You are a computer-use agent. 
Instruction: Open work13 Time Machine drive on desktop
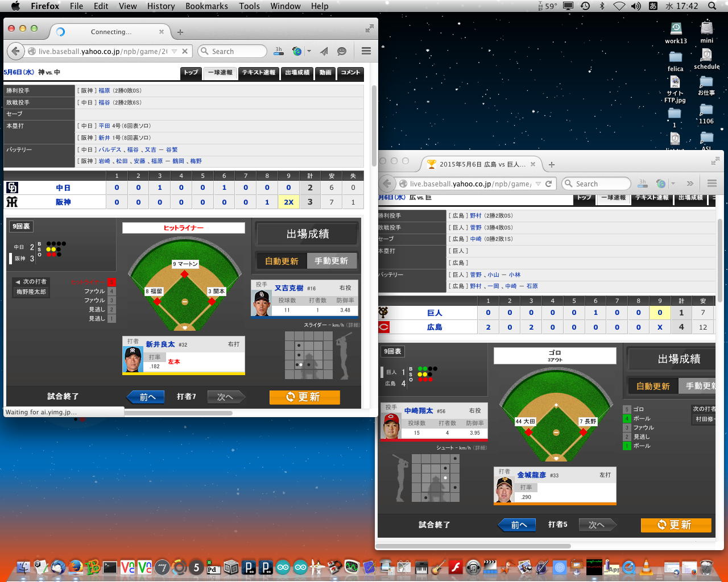pyautogui.click(x=676, y=28)
